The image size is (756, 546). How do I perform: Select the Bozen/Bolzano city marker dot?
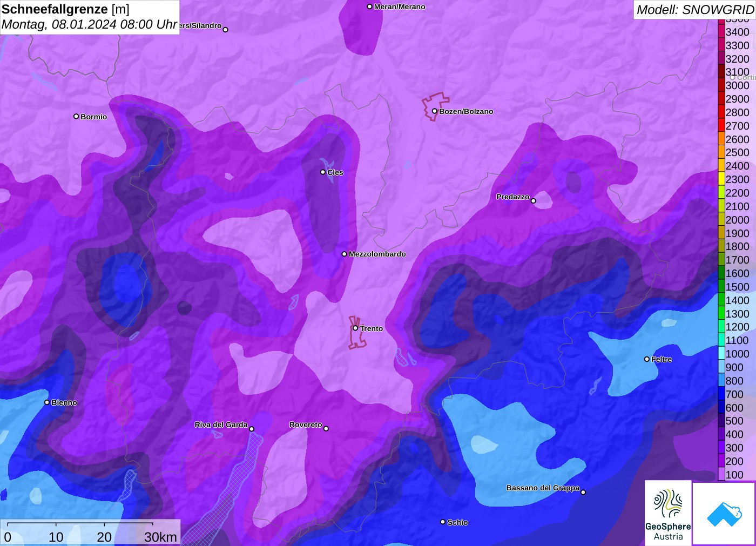point(435,111)
